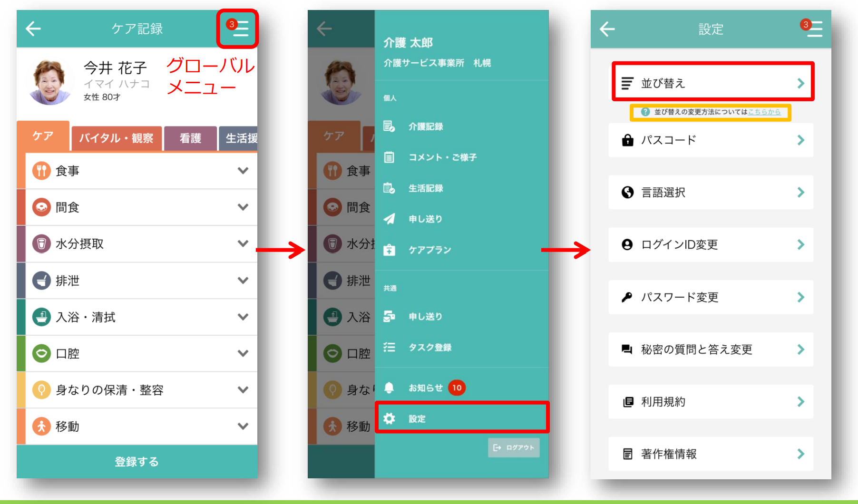Click the globe icon for 言語選択
Viewport: 858px width, 504px height.
627,192
